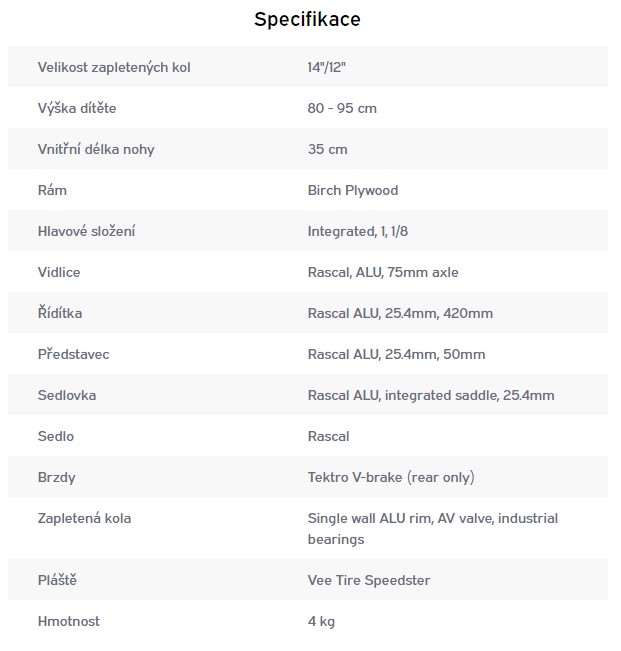621x651 pixels.
Task: Click the Hlavové složení label
Action: [x=86, y=231]
